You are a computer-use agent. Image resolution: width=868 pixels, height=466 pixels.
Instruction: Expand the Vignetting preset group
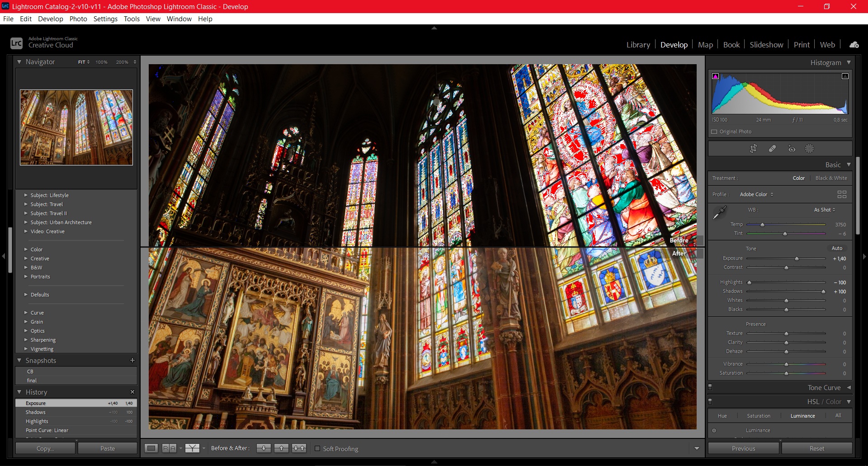point(26,349)
